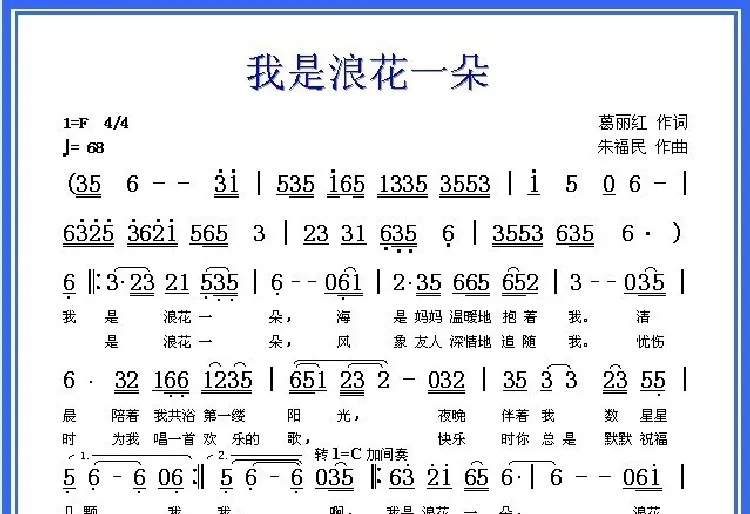Click the lyric word 祝福
750x514 pixels.
click(653, 439)
